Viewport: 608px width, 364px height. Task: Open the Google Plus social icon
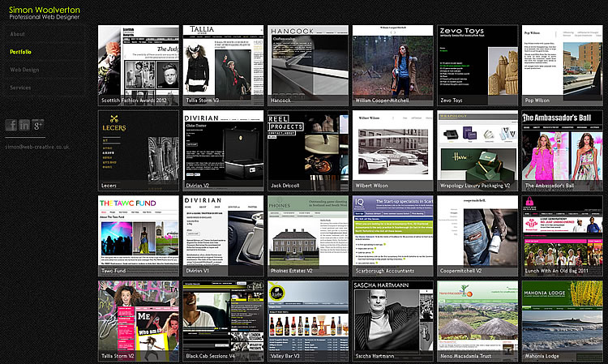(37, 125)
